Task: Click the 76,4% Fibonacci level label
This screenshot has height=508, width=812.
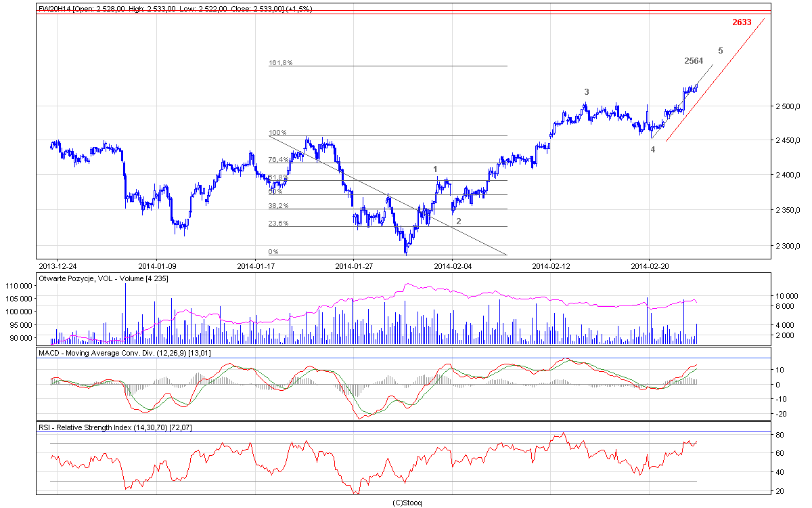Action: coord(279,160)
